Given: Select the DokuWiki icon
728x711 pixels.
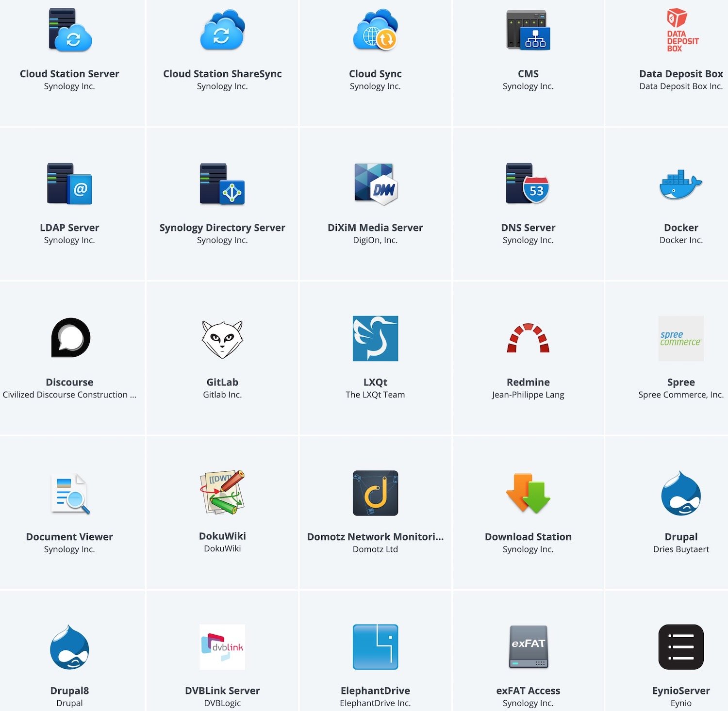Looking at the screenshot, I should (222, 492).
